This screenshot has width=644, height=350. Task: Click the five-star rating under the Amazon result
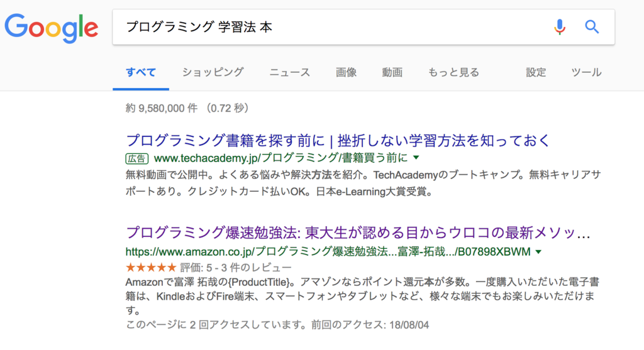(x=151, y=268)
